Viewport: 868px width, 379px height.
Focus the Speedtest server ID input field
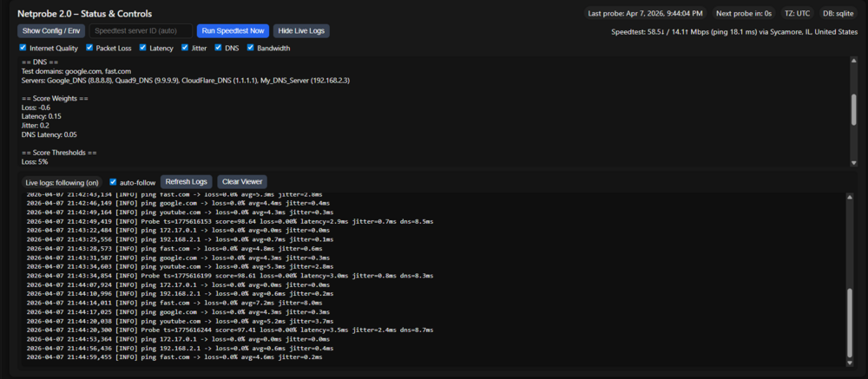coord(141,31)
